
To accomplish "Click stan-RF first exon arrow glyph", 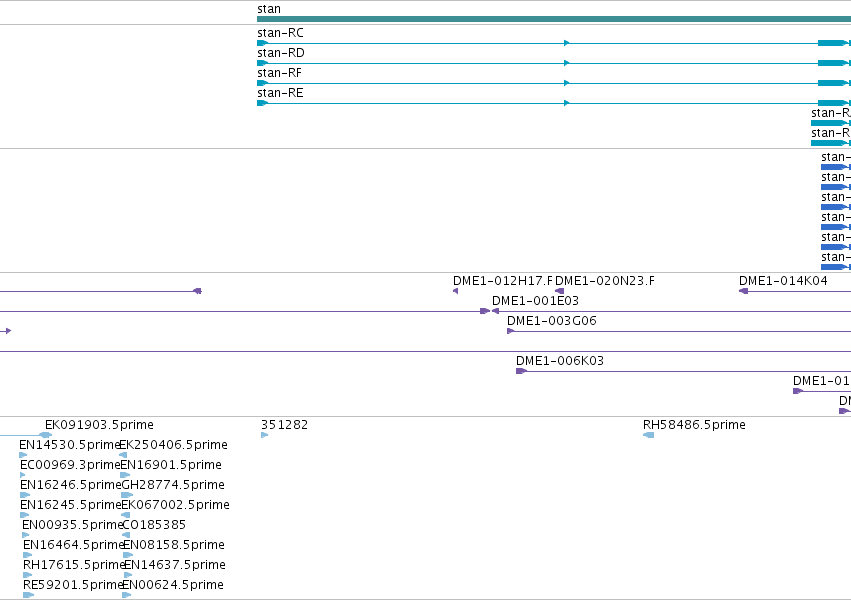I will pyautogui.click(x=263, y=83).
